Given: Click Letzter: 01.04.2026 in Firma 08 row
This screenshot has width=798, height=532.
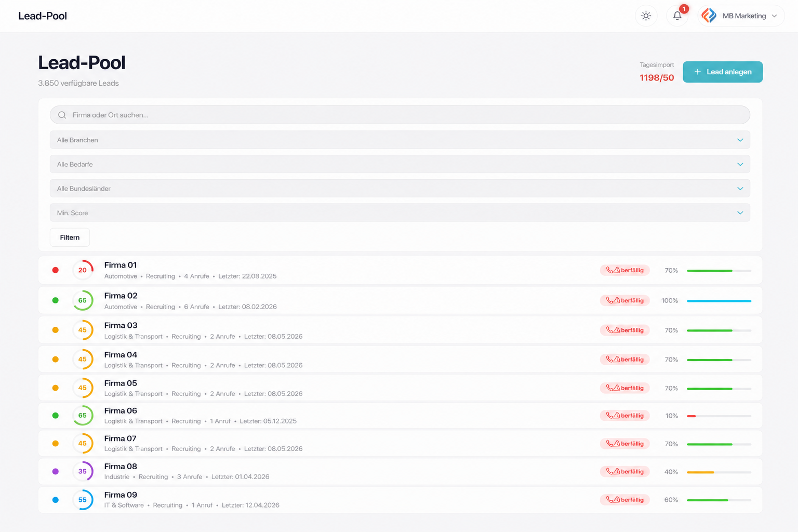Looking at the screenshot, I should tap(241, 477).
